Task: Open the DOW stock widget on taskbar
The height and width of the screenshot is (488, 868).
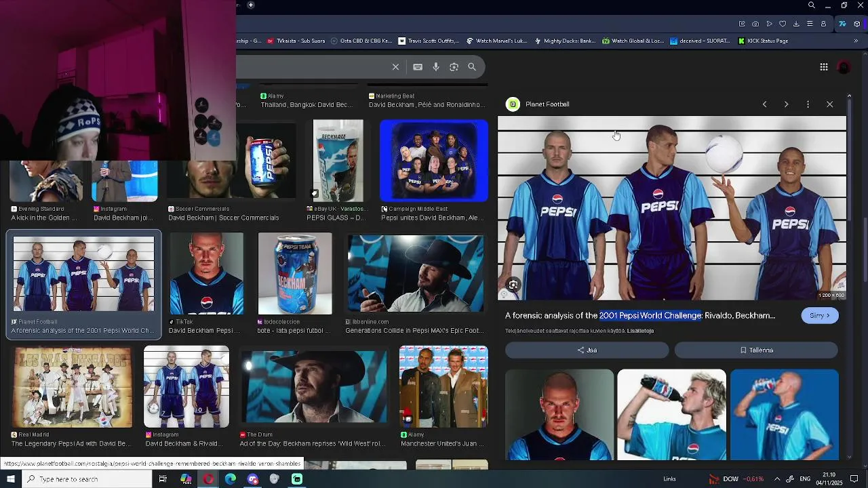Action: click(736, 479)
